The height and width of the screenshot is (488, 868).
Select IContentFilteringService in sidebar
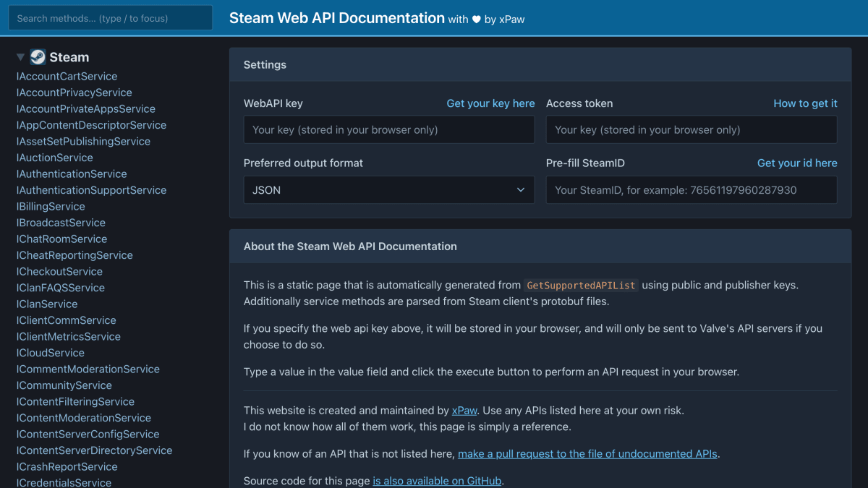tap(75, 401)
